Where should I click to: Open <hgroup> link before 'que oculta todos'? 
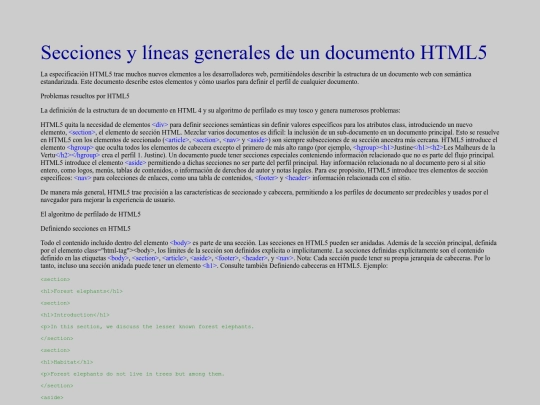80,147
